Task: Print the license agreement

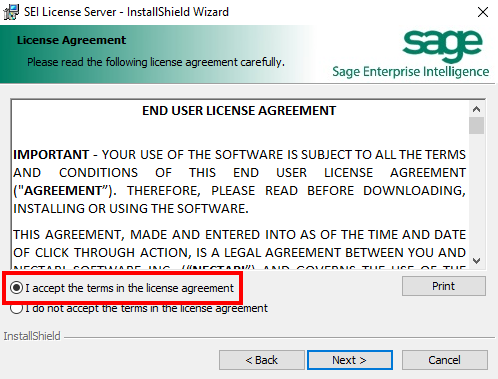Action: pos(444,286)
